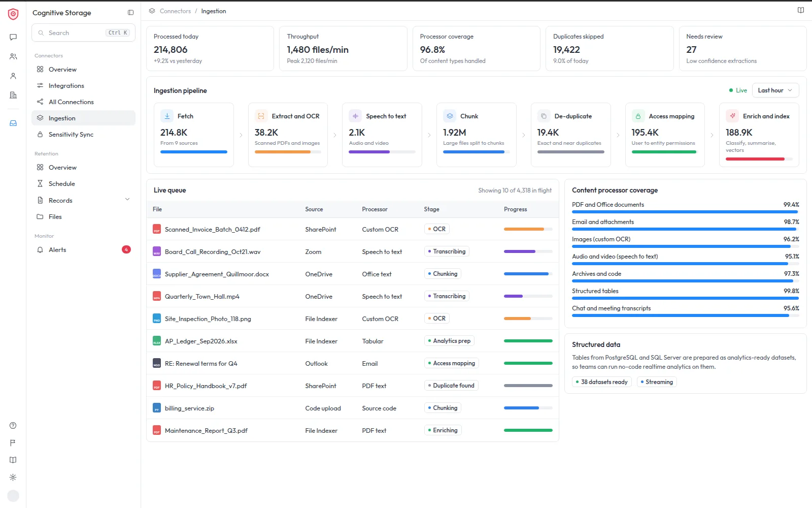Click the 38 datasets ready badge
Viewport: 812px width, 508px height.
click(x=602, y=382)
